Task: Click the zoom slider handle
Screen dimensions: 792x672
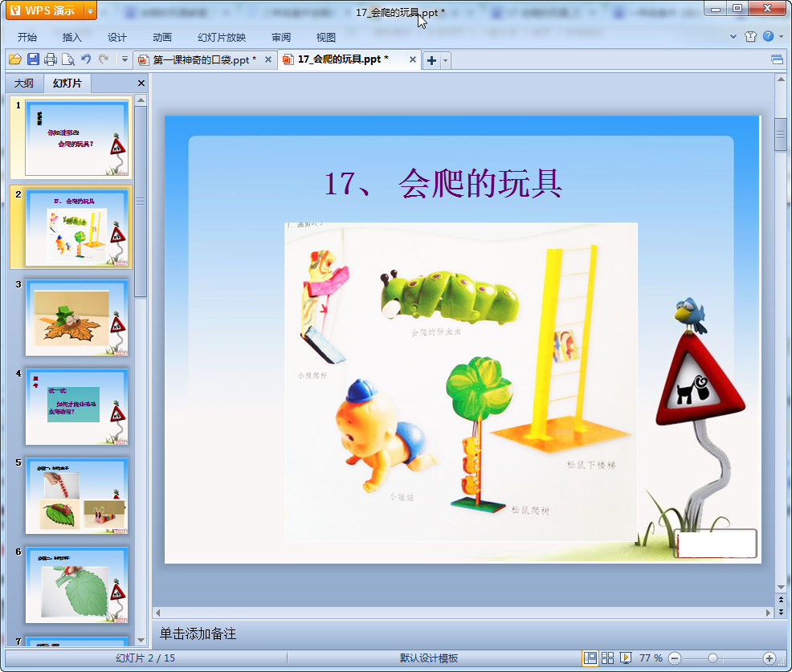Action: 712,658
